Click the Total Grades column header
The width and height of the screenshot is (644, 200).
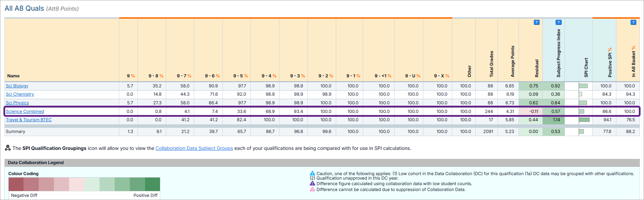pos(491,64)
